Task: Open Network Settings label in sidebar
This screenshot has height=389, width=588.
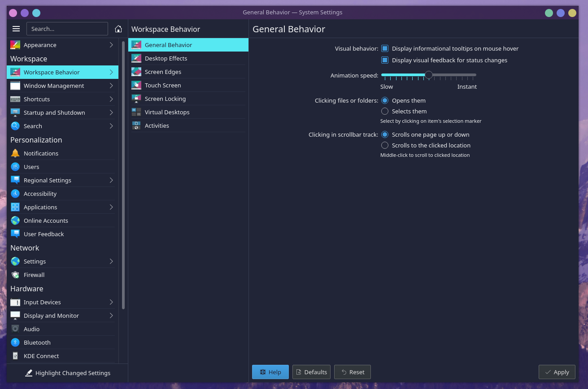Action: 35,261
